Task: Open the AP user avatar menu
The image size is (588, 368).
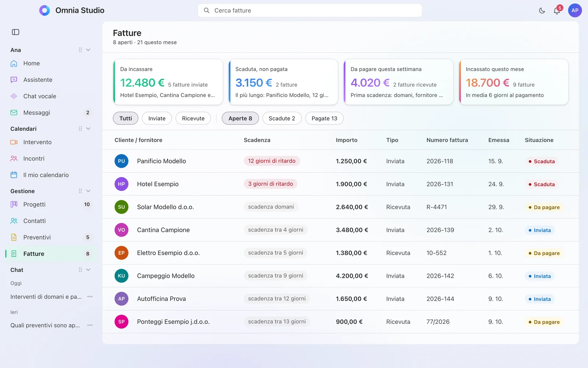Action: (x=575, y=10)
